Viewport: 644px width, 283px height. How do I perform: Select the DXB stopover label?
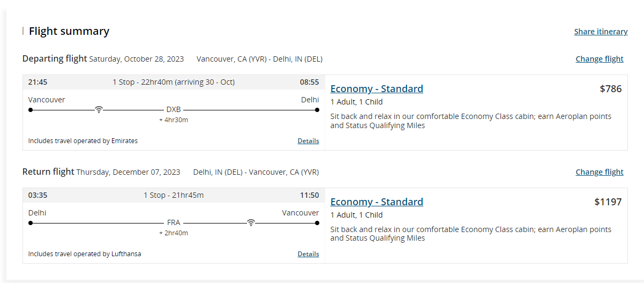[174, 110]
